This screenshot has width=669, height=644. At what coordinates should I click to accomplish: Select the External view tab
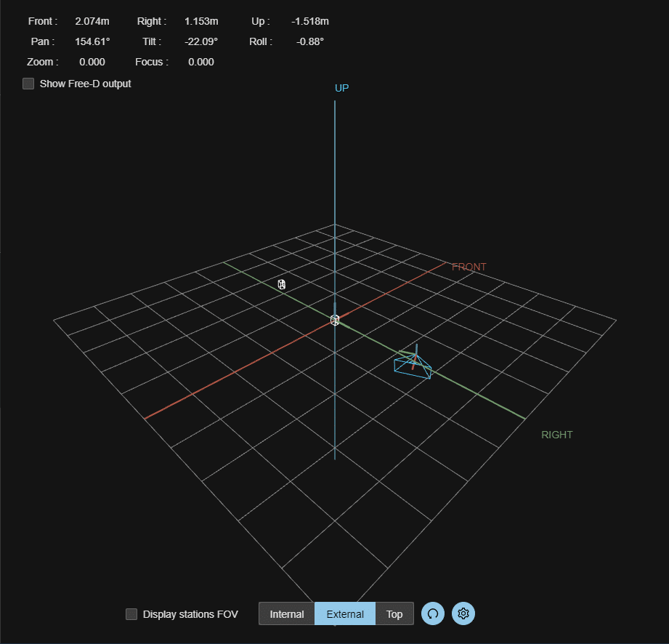pyautogui.click(x=345, y=614)
